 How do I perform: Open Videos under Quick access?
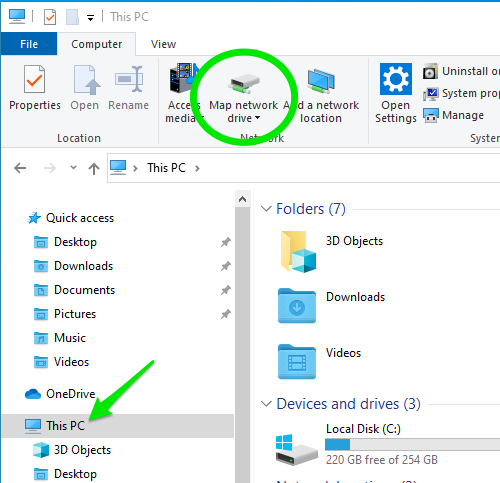[71, 362]
